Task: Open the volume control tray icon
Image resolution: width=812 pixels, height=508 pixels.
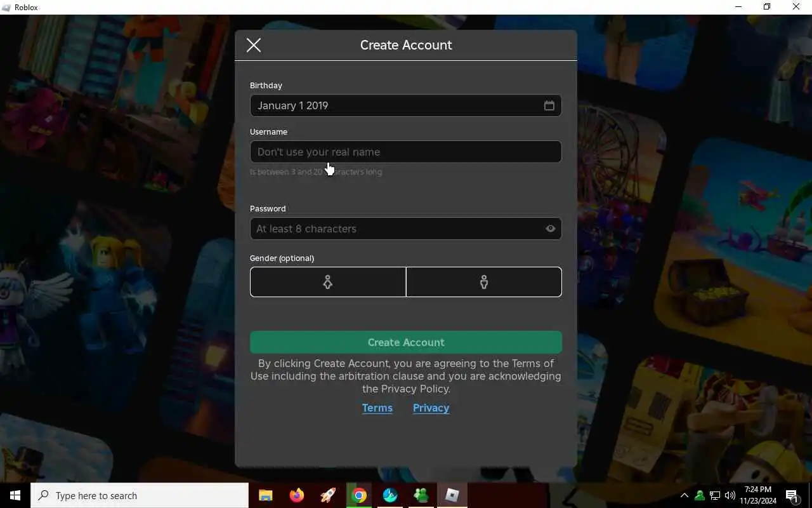Action: 730,495
